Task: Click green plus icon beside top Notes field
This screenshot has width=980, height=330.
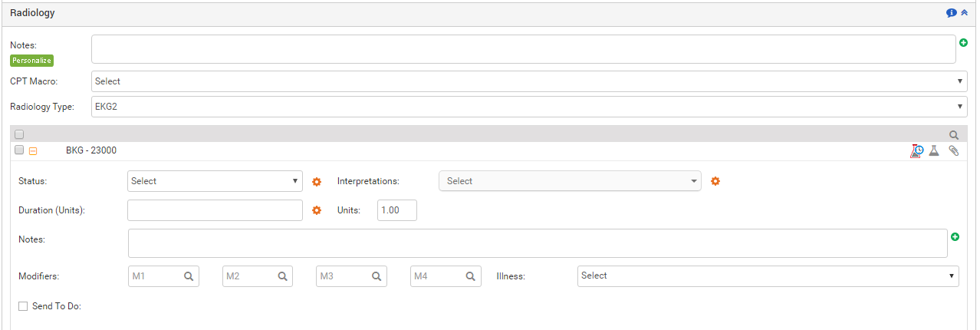Action: click(963, 43)
